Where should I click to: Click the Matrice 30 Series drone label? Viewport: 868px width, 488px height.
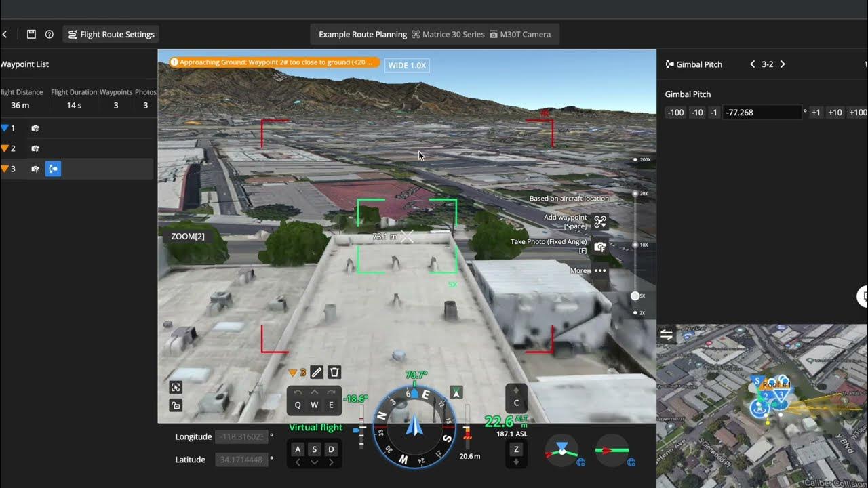click(x=448, y=34)
